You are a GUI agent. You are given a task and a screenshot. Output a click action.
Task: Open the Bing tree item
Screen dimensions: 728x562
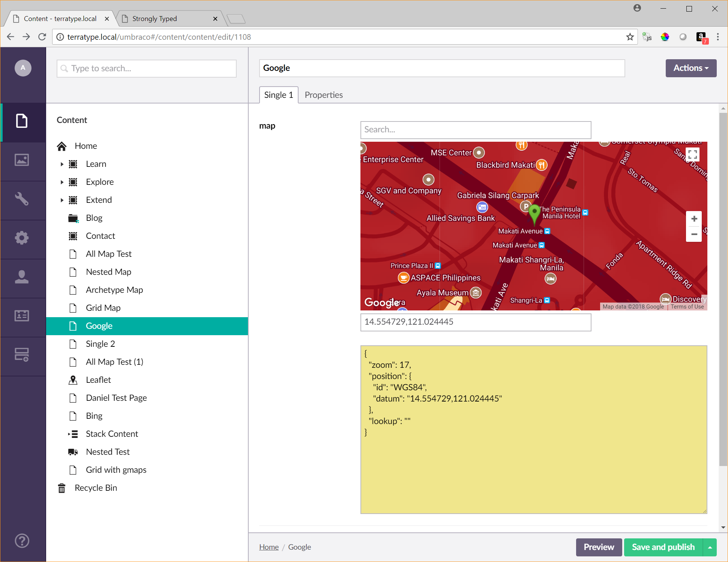[94, 416]
